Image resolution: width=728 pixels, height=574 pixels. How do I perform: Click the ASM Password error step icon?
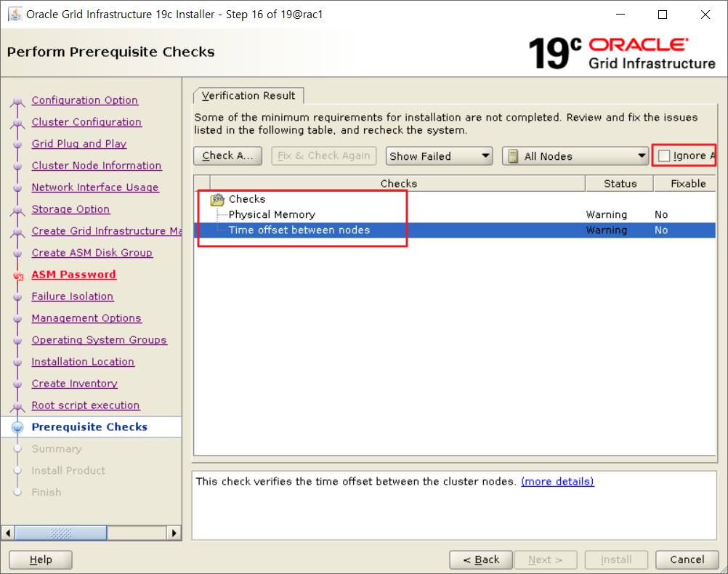[18, 276]
